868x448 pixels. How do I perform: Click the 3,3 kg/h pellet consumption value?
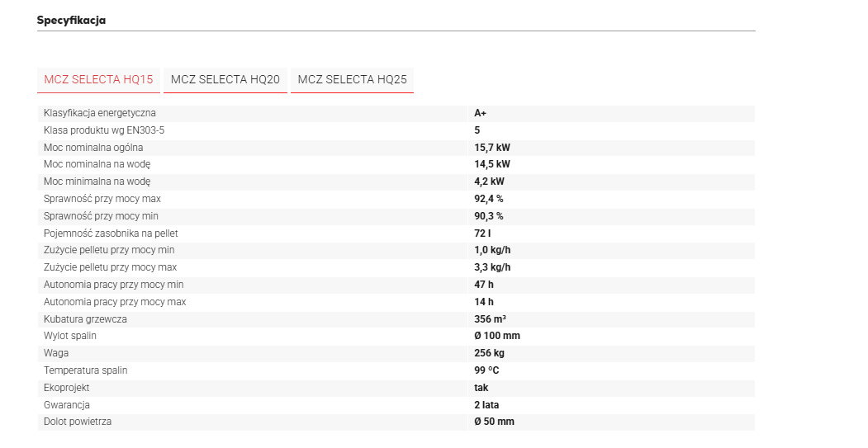(492, 267)
